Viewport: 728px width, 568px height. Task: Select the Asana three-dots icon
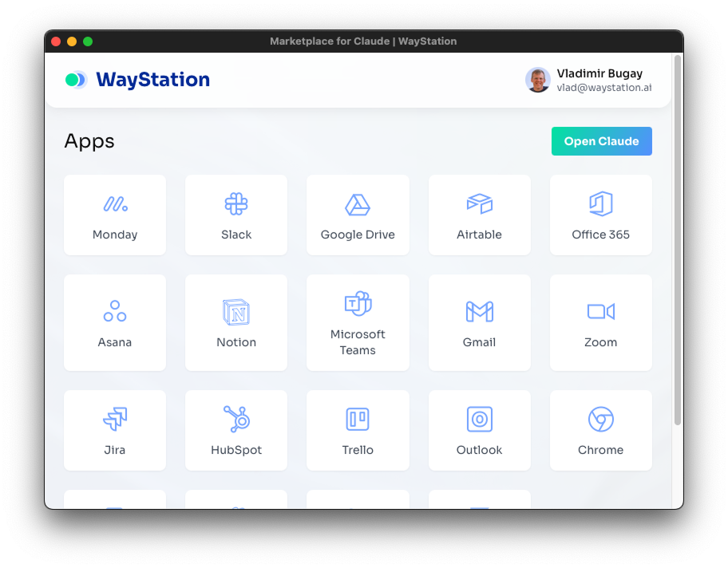click(x=115, y=311)
